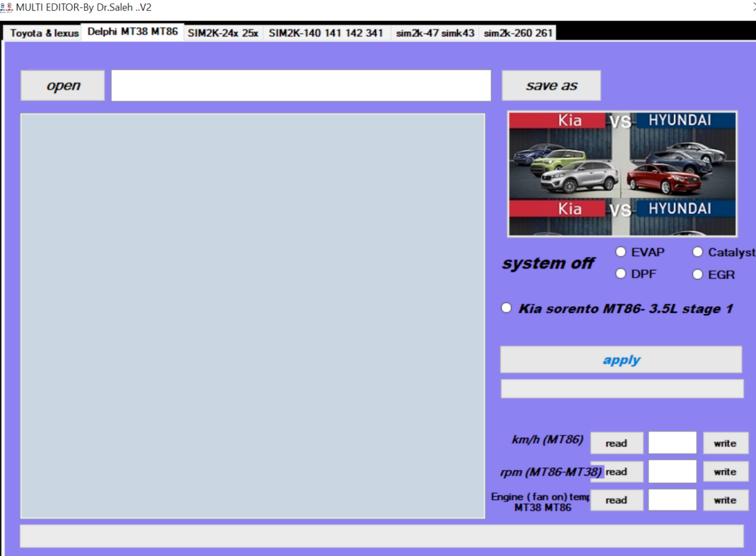This screenshot has height=556, width=756.
Task: Click the application icon in the title bar
Action: point(7,7)
